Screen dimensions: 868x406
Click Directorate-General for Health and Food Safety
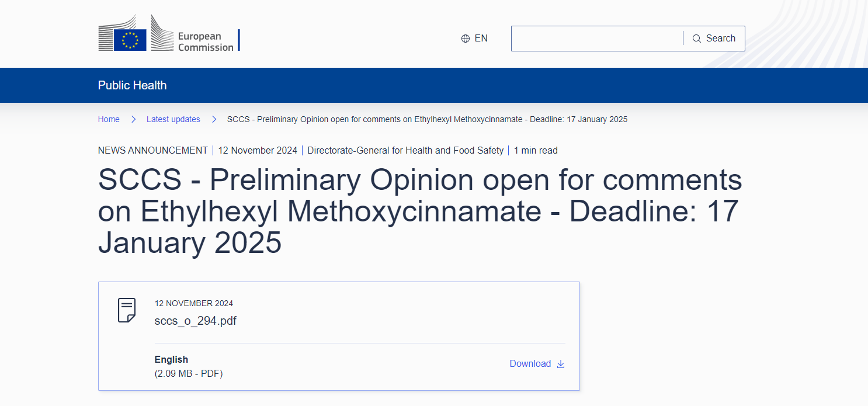click(x=405, y=151)
